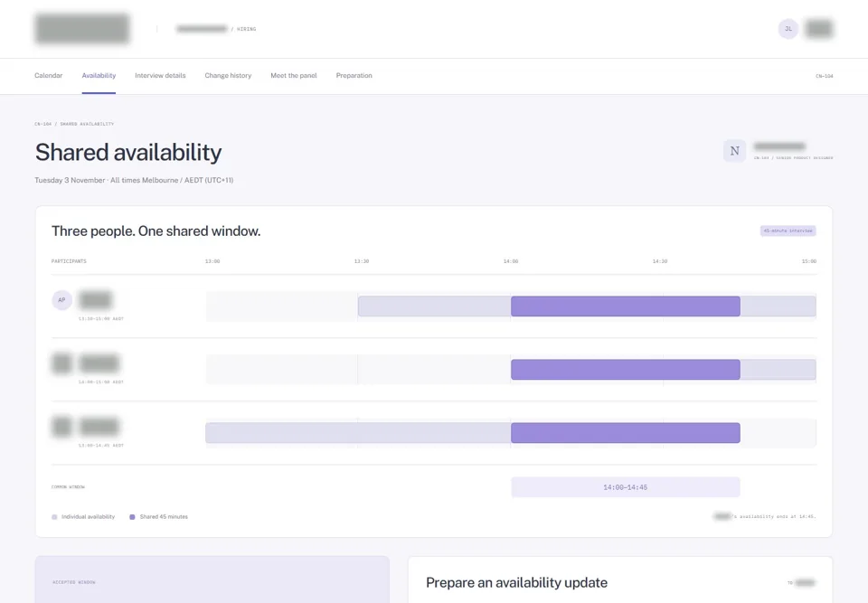The image size is (868, 603).
Task: Select the 14:00–14:45 common window
Action: [625, 487]
